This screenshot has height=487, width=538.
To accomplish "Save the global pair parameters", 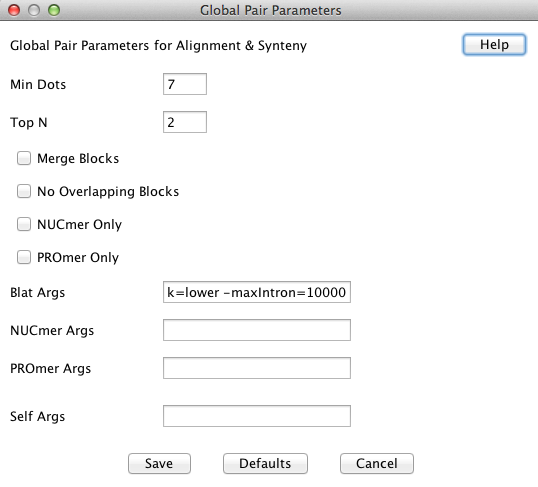I will [x=159, y=464].
